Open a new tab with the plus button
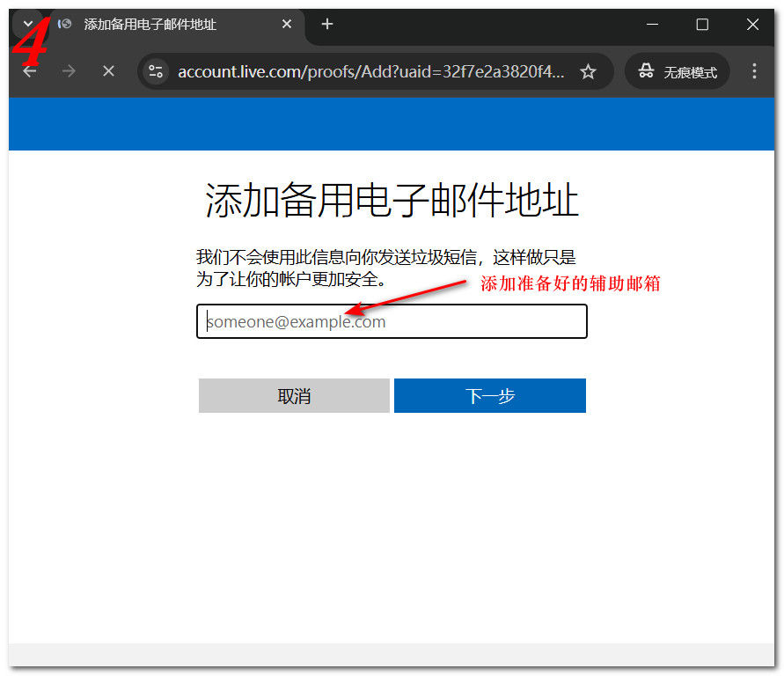 327,24
